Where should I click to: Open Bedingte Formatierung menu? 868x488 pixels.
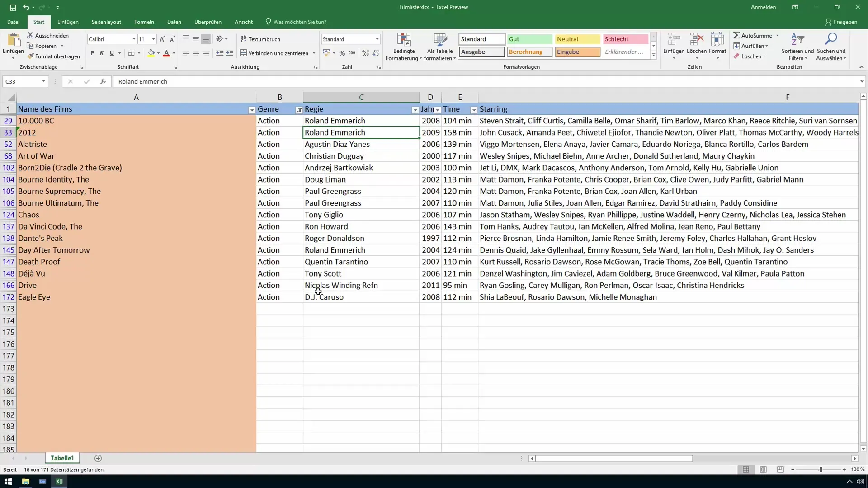point(404,47)
